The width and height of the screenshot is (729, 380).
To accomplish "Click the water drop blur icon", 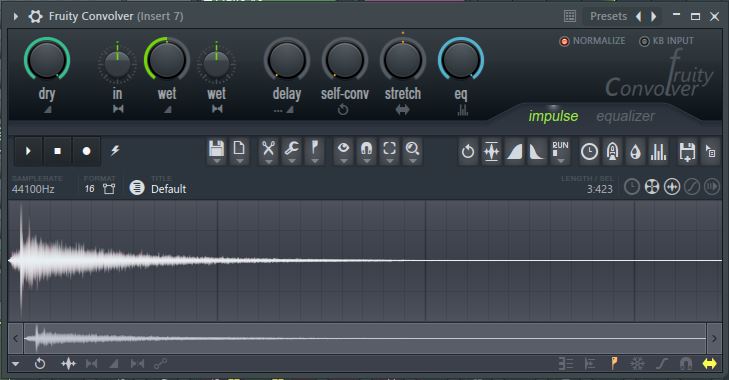I will [636, 151].
